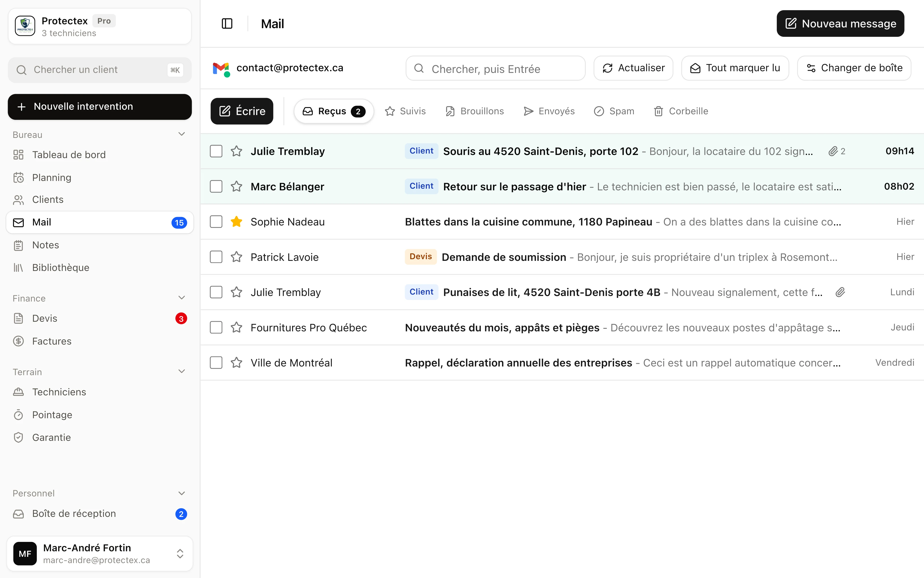Star the Souris au 4520 Saint-Denis email
The width and height of the screenshot is (924, 578).
[237, 151]
